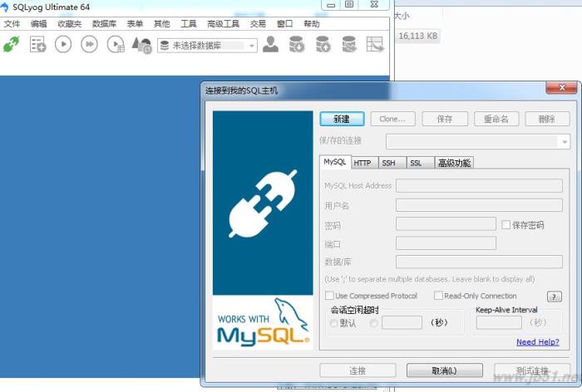The width and height of the screenshot is (582, 392).
Task: Open the user manager person icon
Action: 270,45
